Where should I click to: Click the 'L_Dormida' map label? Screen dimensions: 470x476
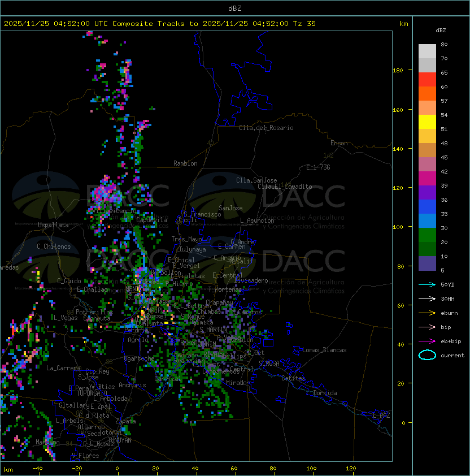coord(321,393)
